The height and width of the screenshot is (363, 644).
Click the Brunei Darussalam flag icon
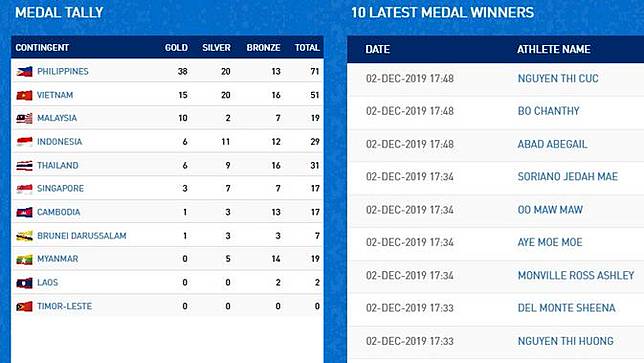(24, 236)
